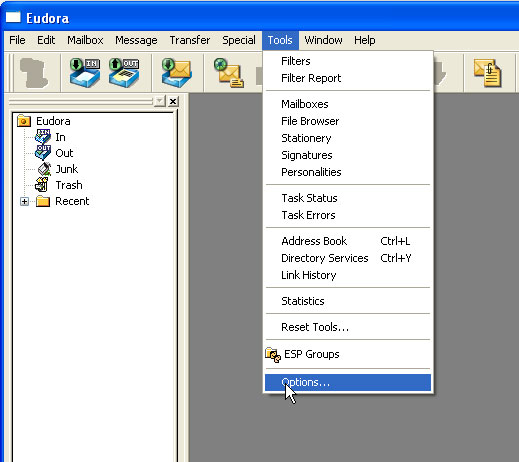Viewport: 519px width, 462px height.
Task: Select File Browser menu entry
Action: (x=348, y=121)
